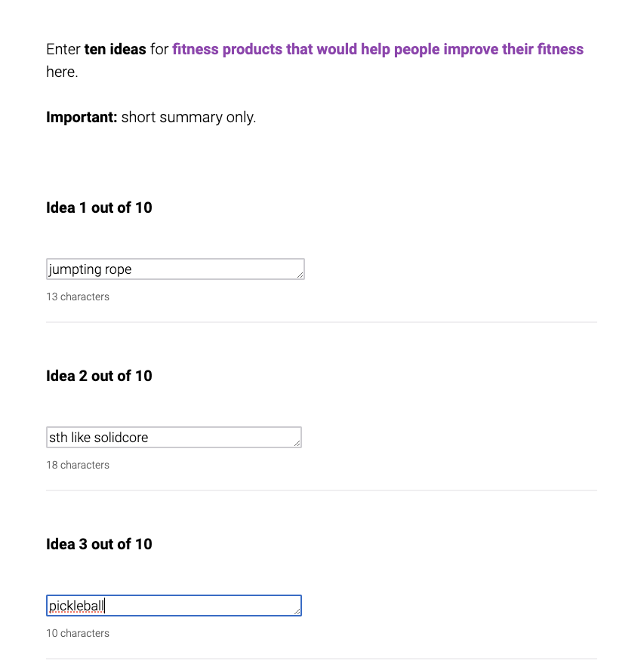The image size is (644, 664).
Task: Click the resize grip on Idea 2 textarea
Action: [x=297, y=444]
